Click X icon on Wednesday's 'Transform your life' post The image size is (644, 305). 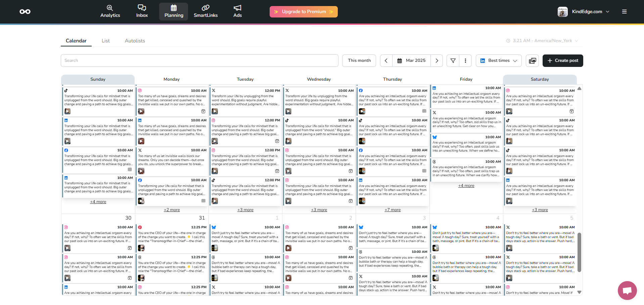click(287, 90)
